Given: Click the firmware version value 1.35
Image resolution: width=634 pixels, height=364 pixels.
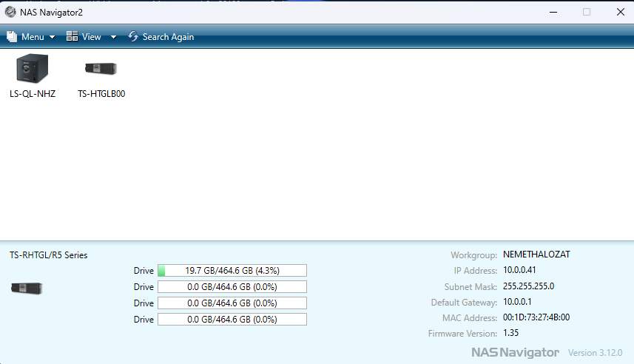Looking at the screenshot, I should pyautogui.click(x=510, y=333).
